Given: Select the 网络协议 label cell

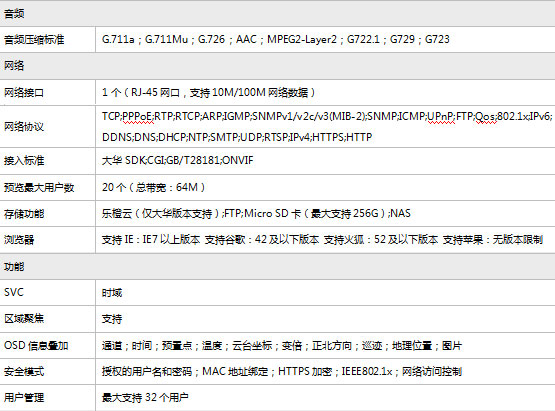Looking at the screenshot, I should (x=47, y=126).
